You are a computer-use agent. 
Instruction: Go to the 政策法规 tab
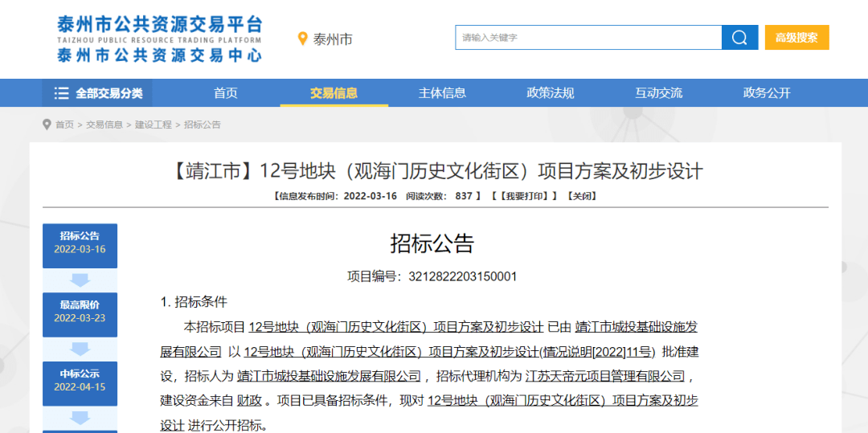click(x=551, y=93)
